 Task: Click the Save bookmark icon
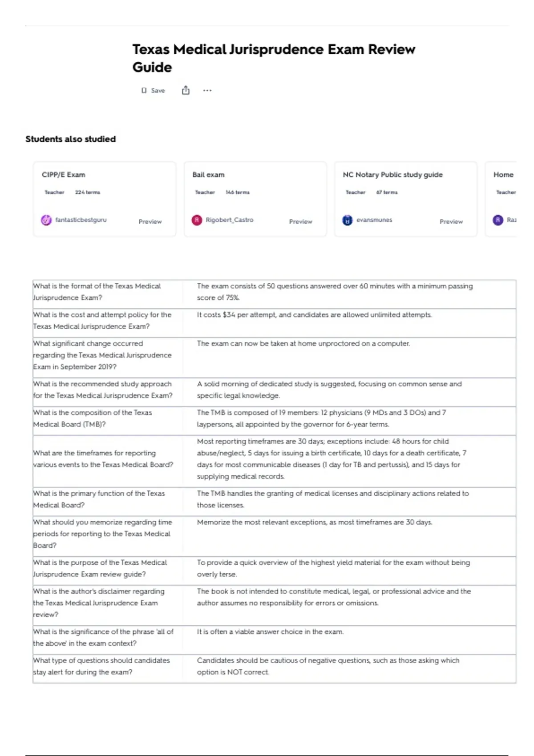pos(144,90)
